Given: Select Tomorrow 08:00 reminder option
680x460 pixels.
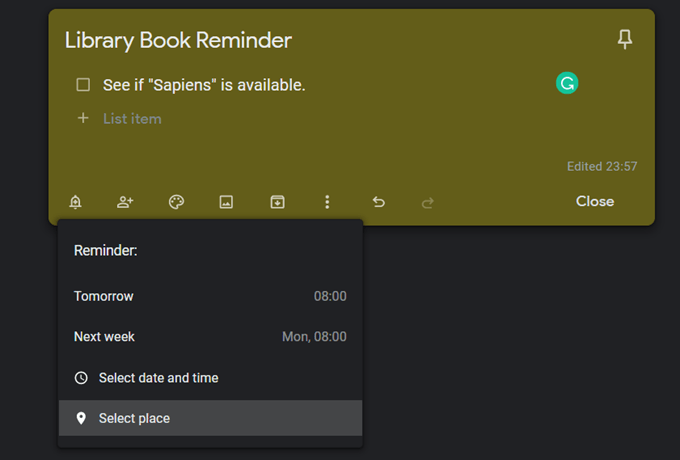Looking at the screenshot, I should pyautogui.click(x=210, y=296).
